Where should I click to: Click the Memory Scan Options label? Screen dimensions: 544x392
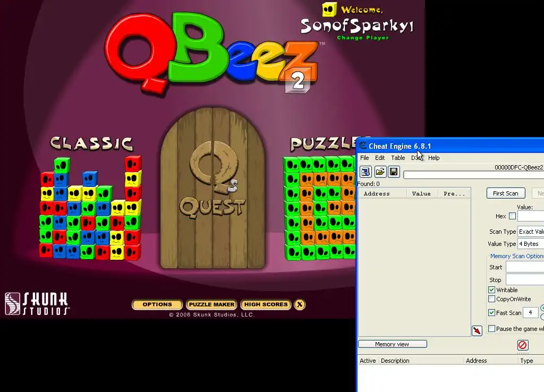click(x=517, y=256)
